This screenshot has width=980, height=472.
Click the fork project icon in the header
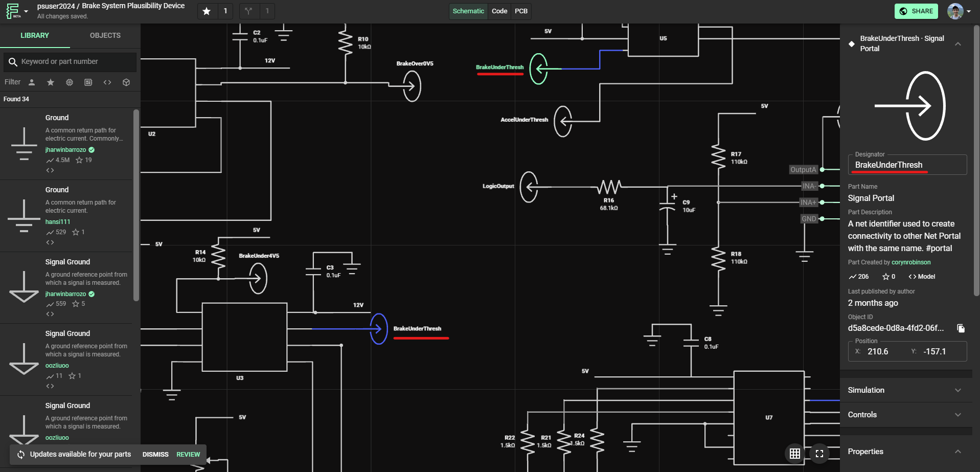pyautogui.click(x=248, y=11)
